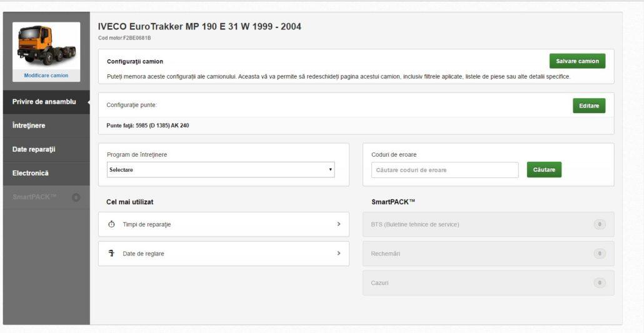Click the Modificare camion link

(46, 76)
